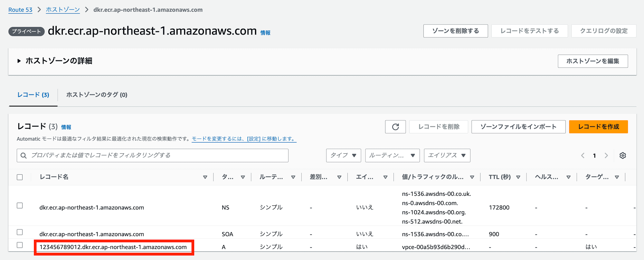Check the NS record row checkbox

[x=20, y=205]
